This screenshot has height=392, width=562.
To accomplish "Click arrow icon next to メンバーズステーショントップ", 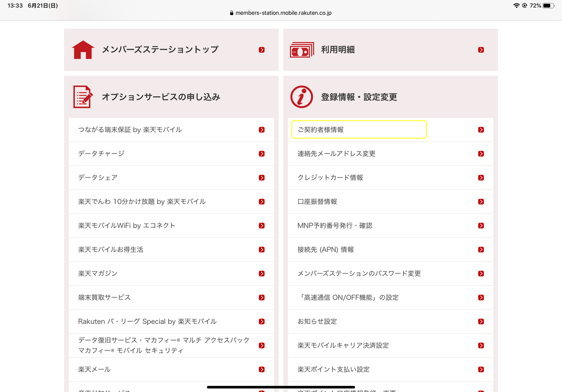I will (262, 50).
